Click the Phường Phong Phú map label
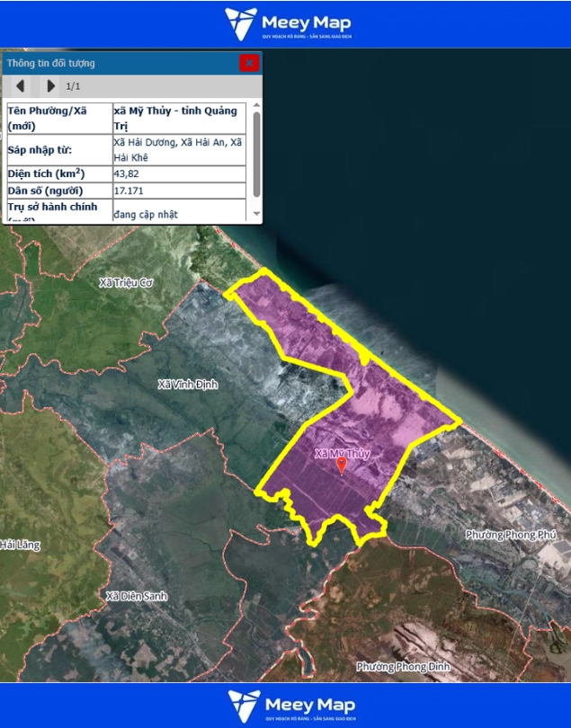The height and width of the screenshot is (728, 571). (511, 535)
